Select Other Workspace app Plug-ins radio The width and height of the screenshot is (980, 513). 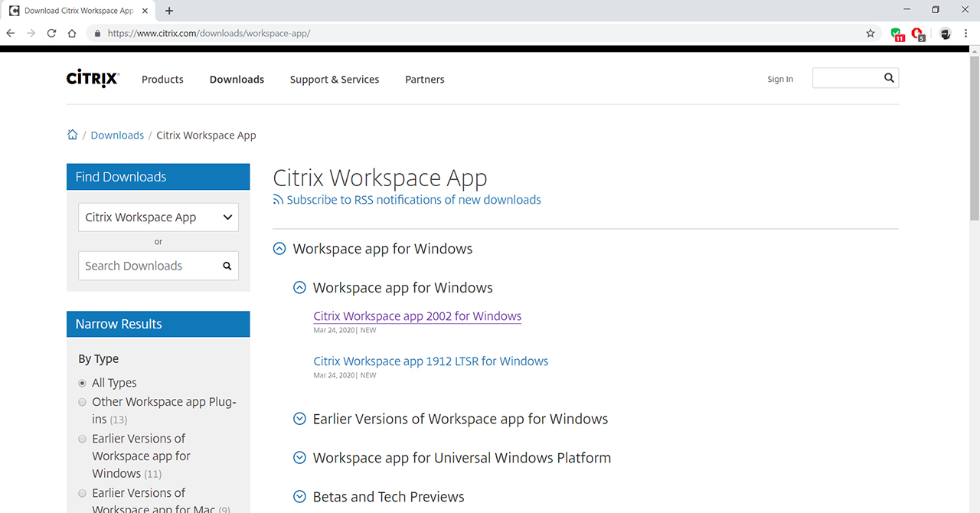pyautogui.click(x=83, y=402)
